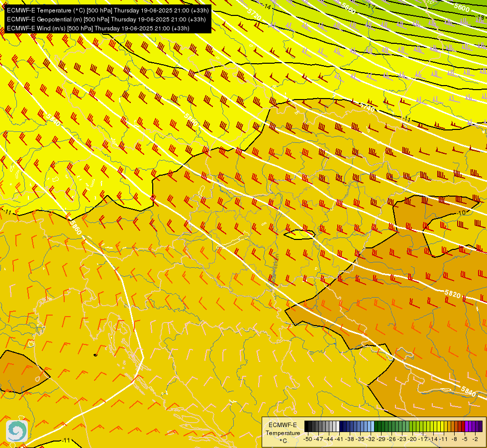
Task: Click the -29 value on the legend scale
Action: coord(381,439)
